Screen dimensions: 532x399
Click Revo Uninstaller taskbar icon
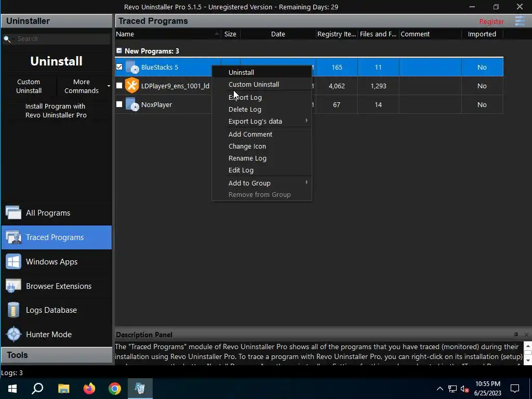tap(140, 389)
